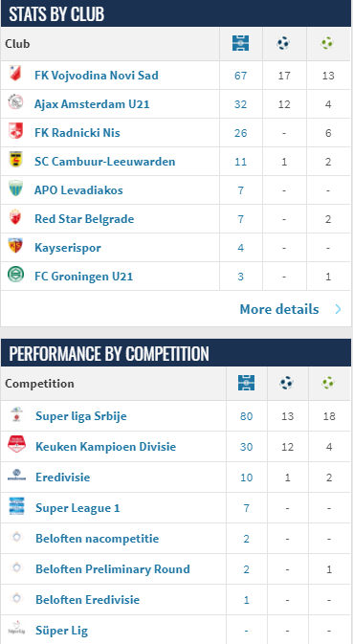Click the Kayserispor club badge
The image size is (353, 644).
point(15,246)
